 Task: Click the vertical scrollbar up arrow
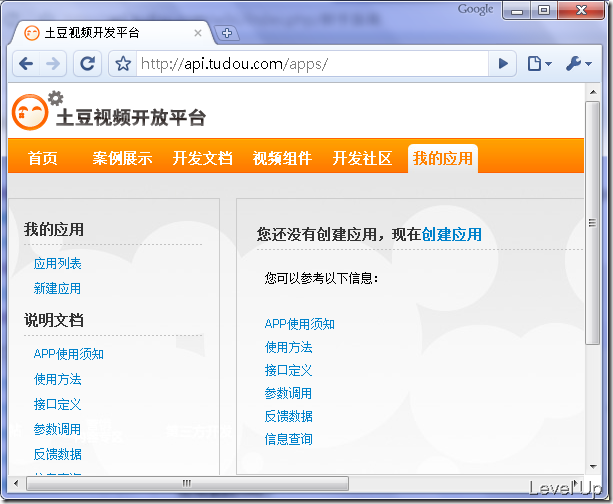click(x=593, y=92)
